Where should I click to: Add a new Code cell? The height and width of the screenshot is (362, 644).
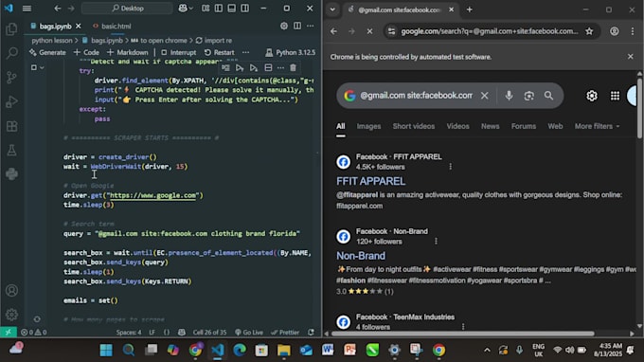[86, 53]
